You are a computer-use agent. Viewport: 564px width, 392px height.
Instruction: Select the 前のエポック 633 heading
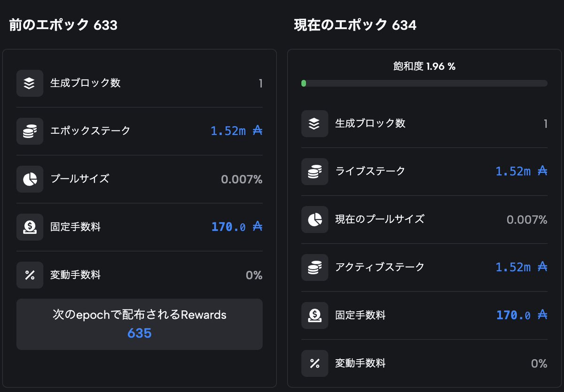[x=63, y=25]
